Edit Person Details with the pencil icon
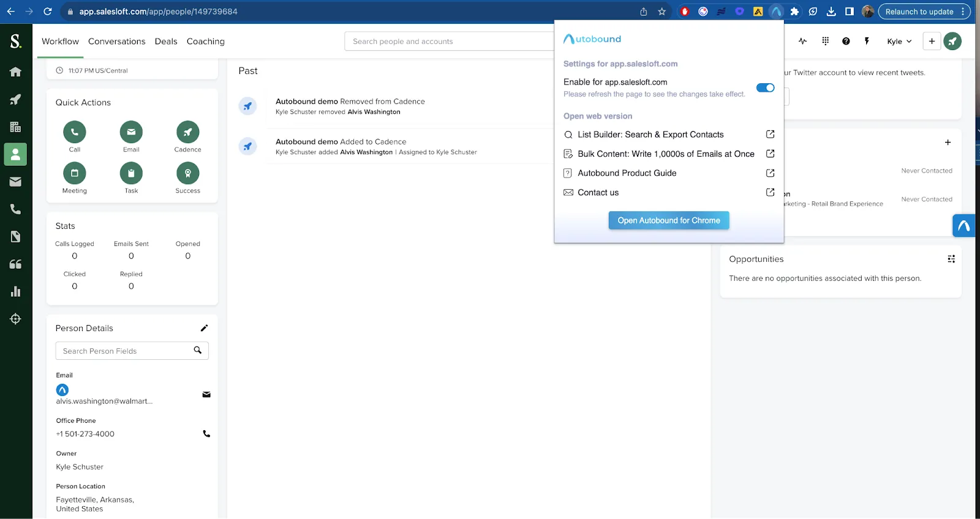Viewport: 980px width, 519px height. pyautogui.click(x=205, y=328)
